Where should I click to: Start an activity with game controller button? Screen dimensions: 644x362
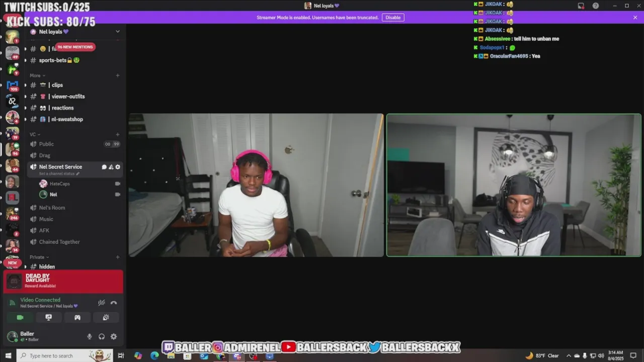(x=77, y=318)
